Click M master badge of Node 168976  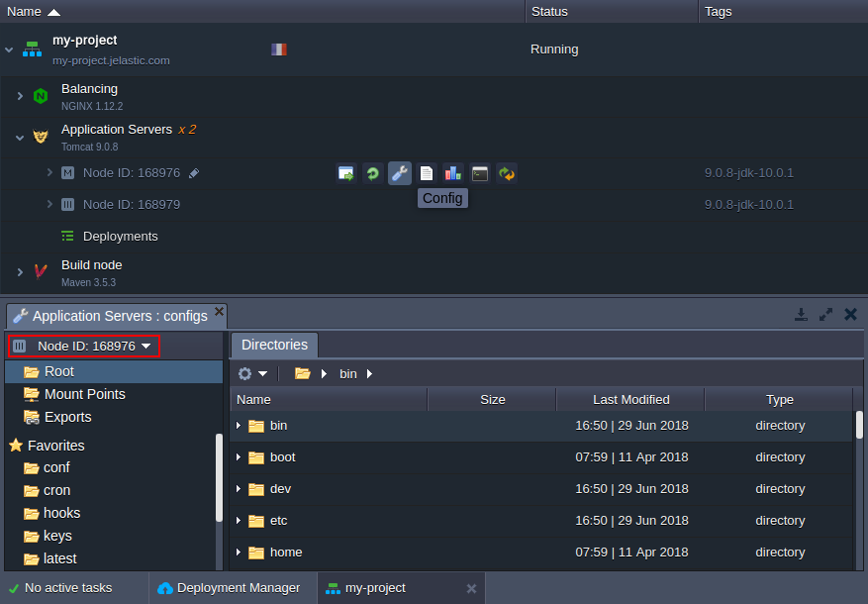(67, 173)
